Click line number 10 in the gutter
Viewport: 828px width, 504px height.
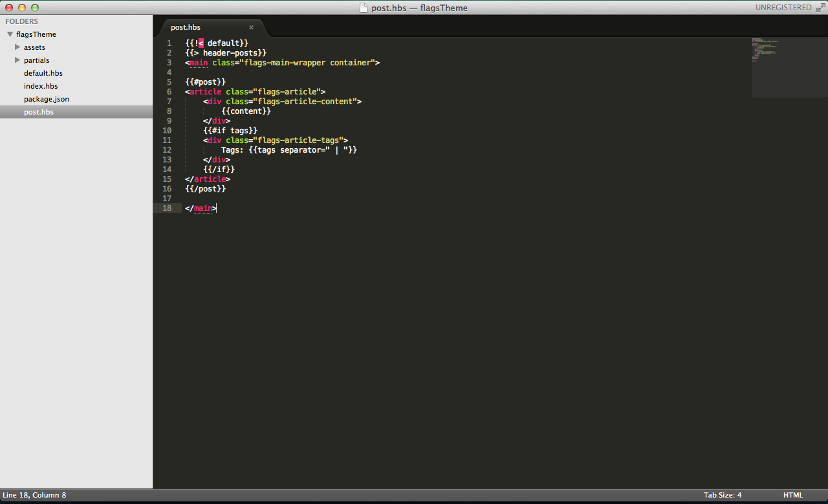[x=167, y=130]
